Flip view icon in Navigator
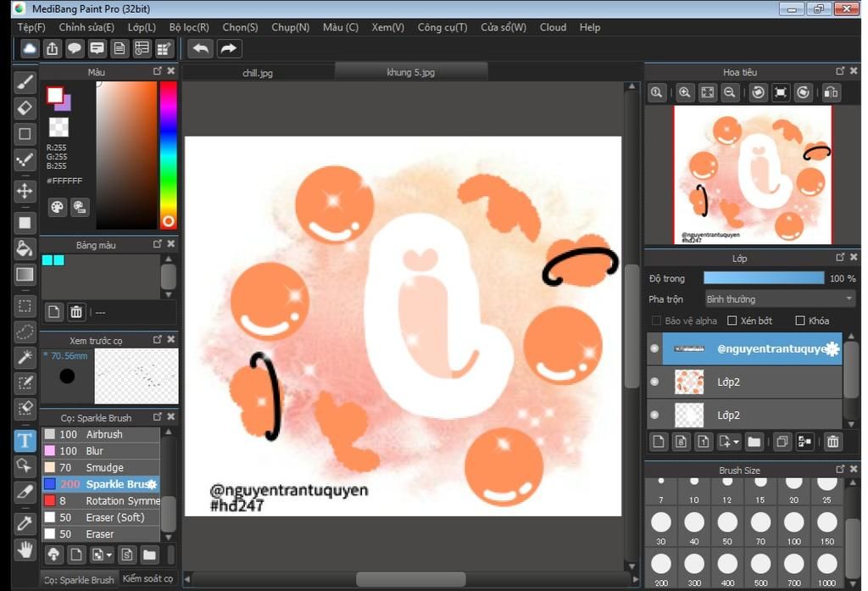This screenshot has height=591, width=868. pyautogui.click(x=831, y=92)
